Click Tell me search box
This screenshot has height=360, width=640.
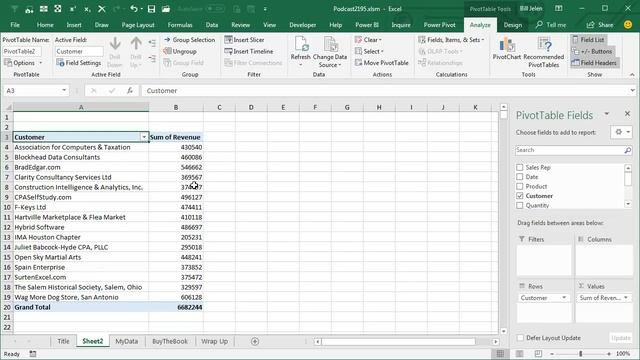[551, 25]
